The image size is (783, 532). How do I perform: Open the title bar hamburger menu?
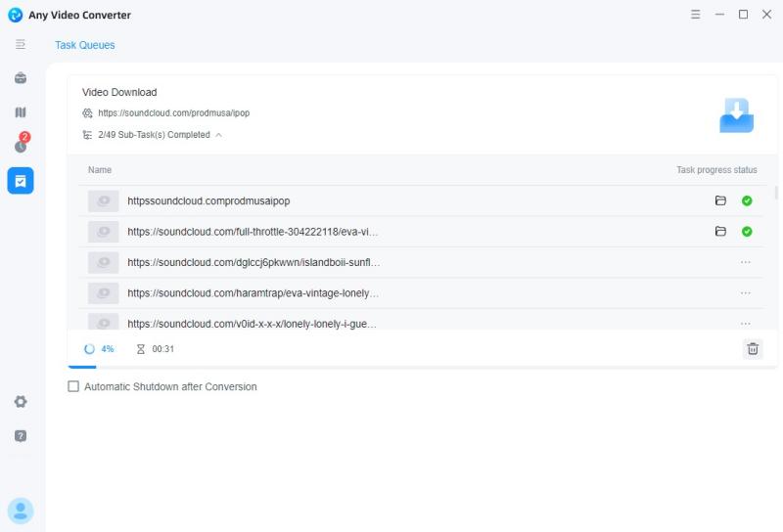click(696, 15)
